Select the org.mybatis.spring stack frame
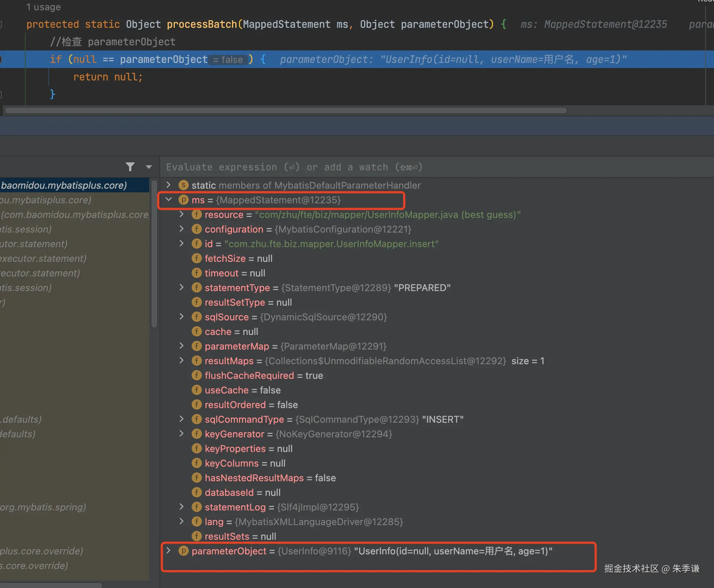The width and height of the screenshot is (714, 588). (x=43, y=507)
